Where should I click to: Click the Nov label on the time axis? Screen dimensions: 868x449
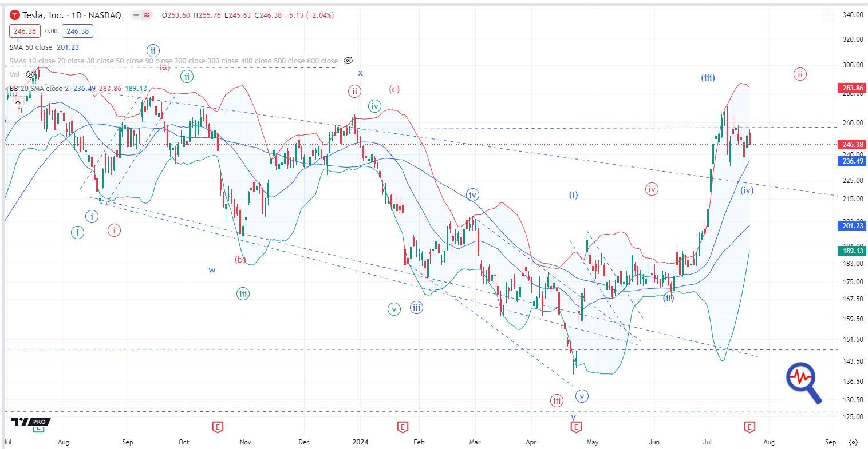click(x=245, y=442)
